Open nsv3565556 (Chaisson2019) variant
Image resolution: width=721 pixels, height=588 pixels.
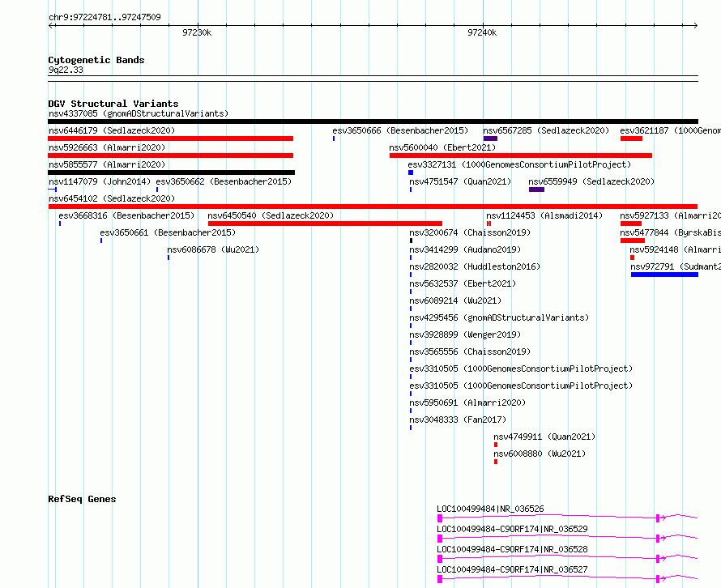(470, 352)
